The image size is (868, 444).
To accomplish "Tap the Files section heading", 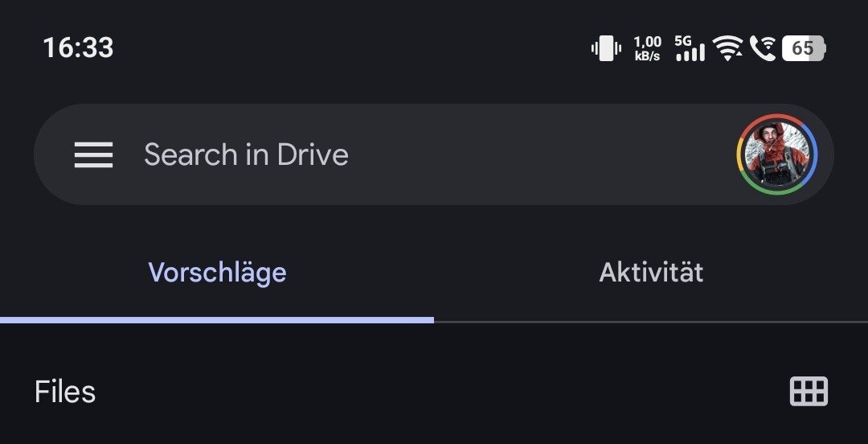I will click(65, 393).
